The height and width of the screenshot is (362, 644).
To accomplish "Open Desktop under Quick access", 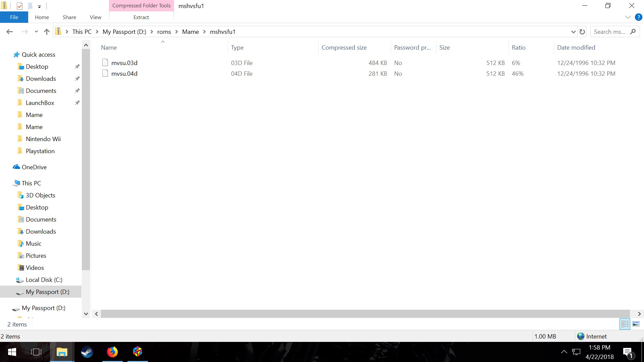I will tap(37, 67).
